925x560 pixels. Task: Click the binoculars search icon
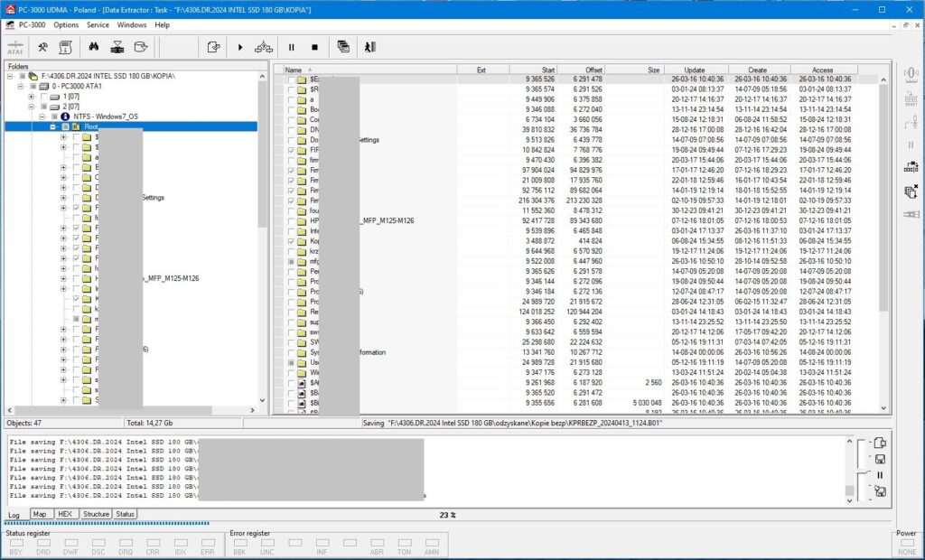(x=94, y=47)
